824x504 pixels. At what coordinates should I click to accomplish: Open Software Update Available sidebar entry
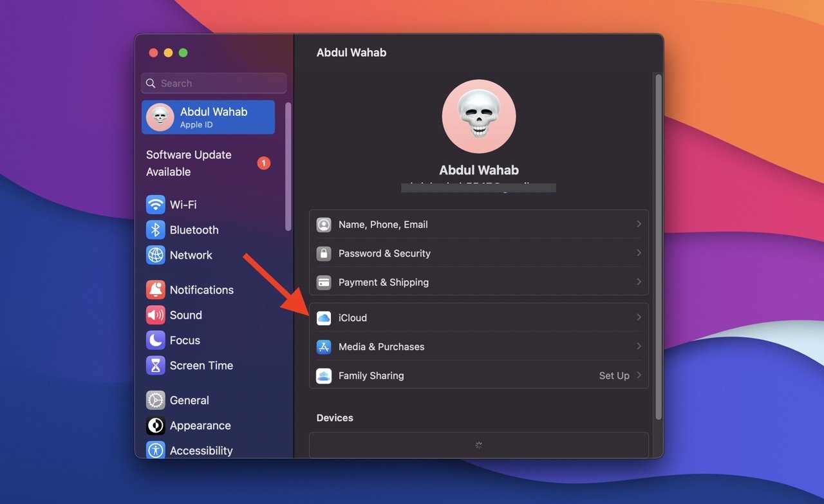(208, 163)
